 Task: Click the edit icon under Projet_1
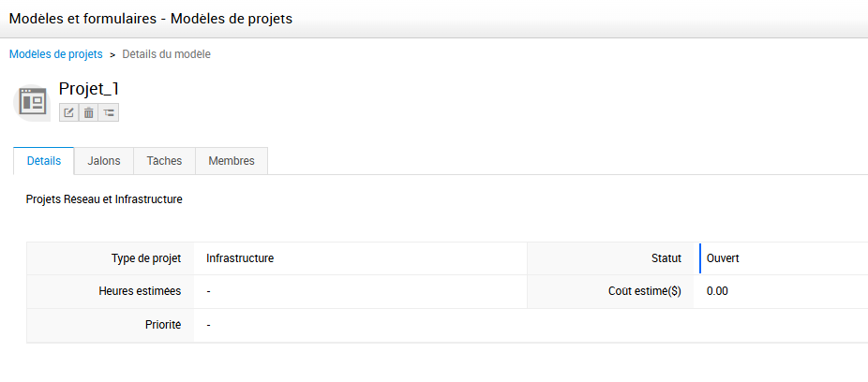tap(68, 112)
